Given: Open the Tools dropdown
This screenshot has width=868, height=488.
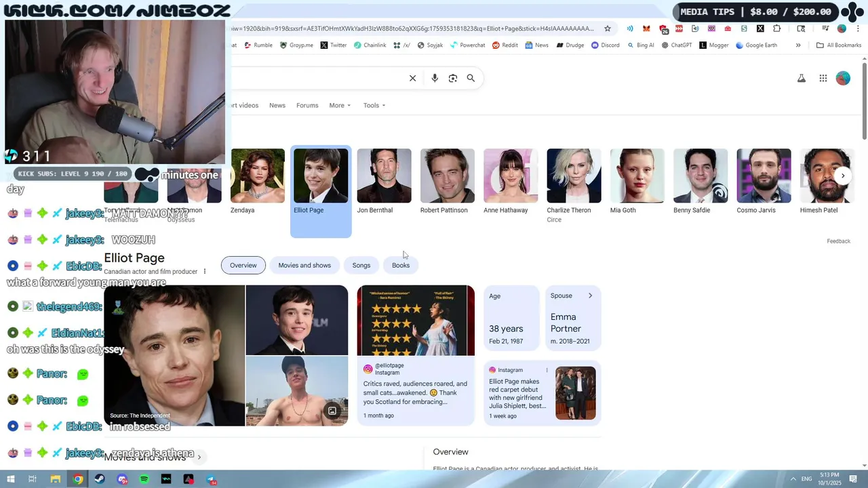Looking at the screenshot, I should (374, 105).
